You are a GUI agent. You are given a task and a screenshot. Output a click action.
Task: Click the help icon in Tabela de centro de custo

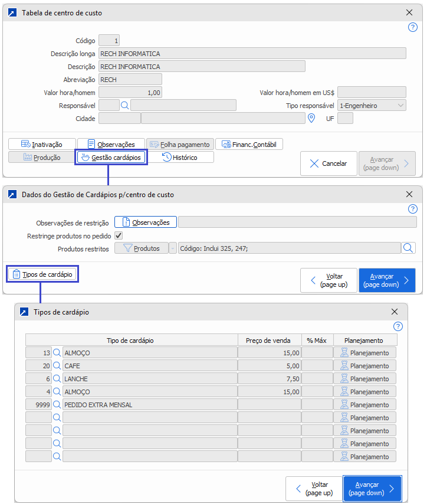413,27
